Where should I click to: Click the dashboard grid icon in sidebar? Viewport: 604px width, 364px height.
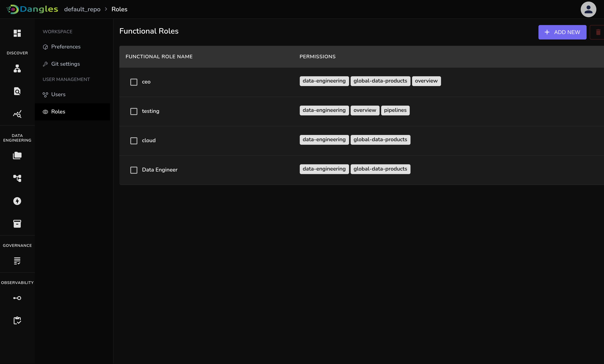[x=17, y=33]
